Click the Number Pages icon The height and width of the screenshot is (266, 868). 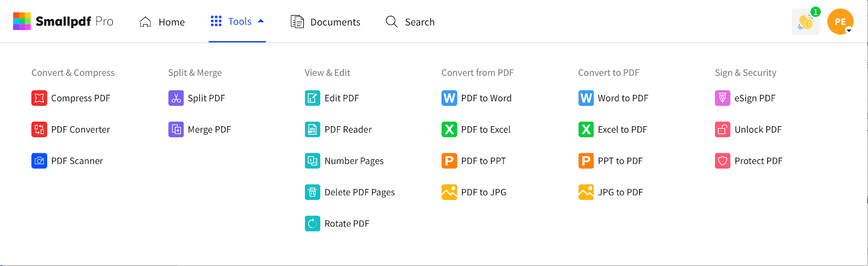[x=312, y=161]
